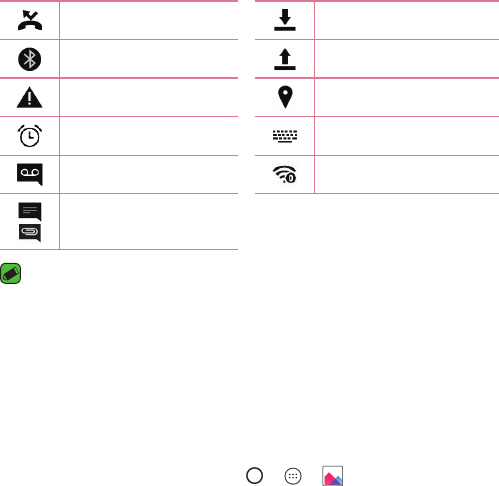The height and width of the screenshot is (486, 499).
Task: Select the download arrow icon
Action: point(285,20)
